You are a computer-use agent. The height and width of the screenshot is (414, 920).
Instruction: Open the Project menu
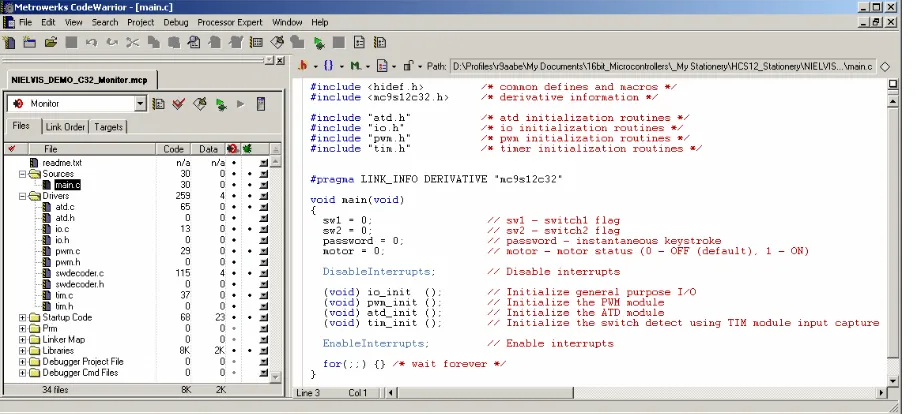140,22
